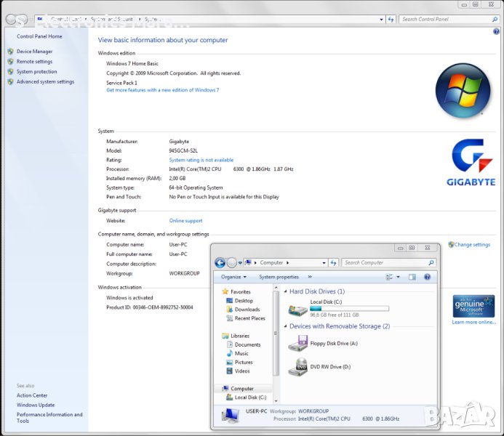Click System properties in Explorer toolbar
Image resolution: width=504 pixels, height=436 pixels.
(x=279, y=277)
